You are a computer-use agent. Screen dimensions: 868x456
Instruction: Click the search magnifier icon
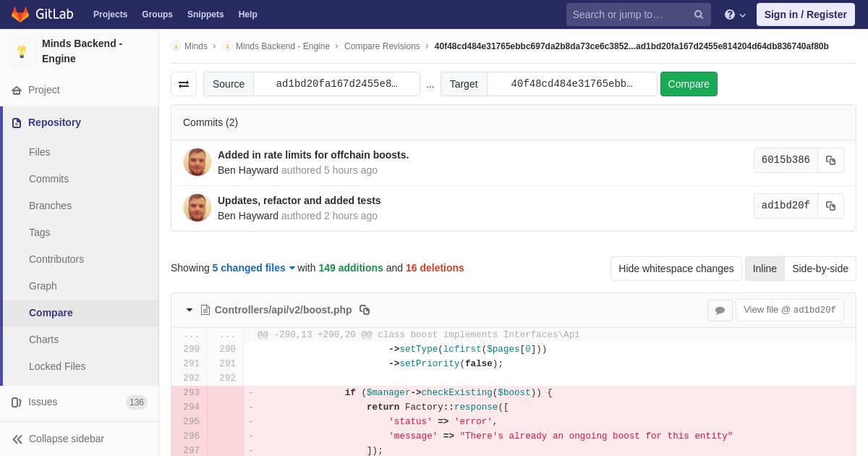click(698, 14)
